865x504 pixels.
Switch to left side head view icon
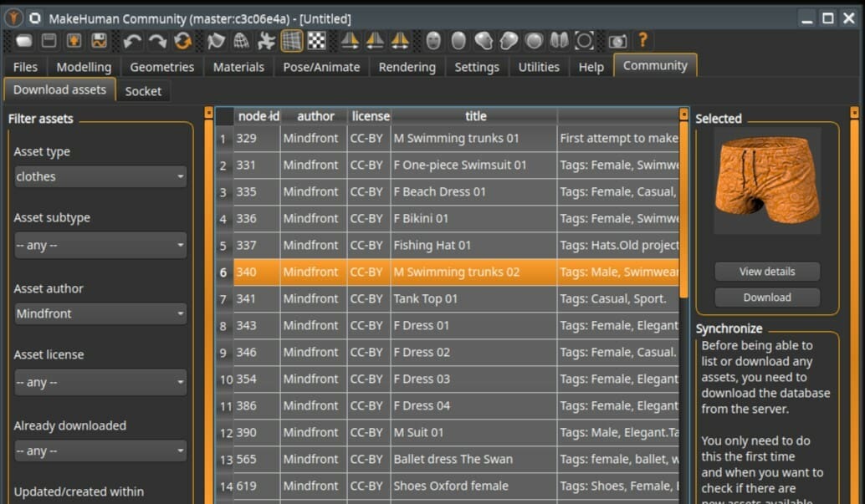(509, 41)
